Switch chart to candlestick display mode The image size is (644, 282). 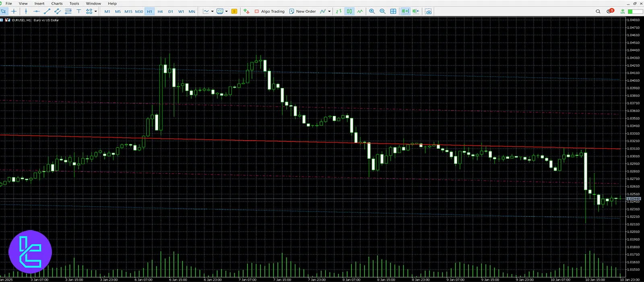coord(349,11)
